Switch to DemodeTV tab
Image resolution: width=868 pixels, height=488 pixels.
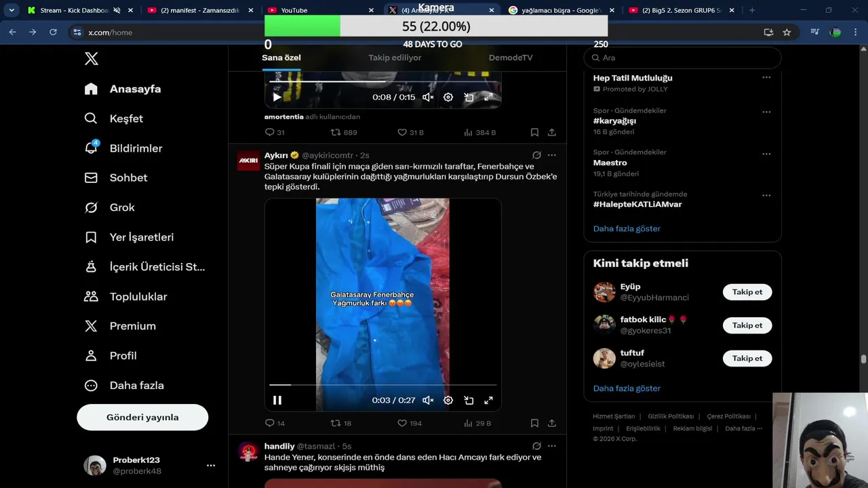coord(511,58)
